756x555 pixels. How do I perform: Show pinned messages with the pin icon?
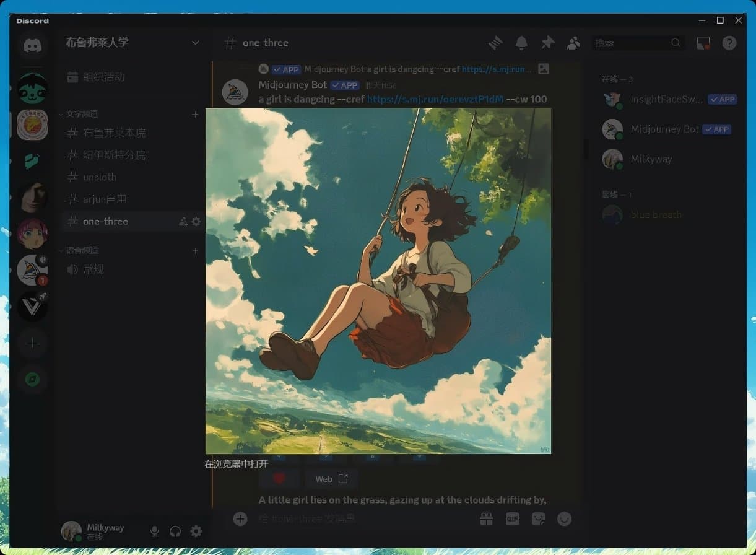pos(548,43)
